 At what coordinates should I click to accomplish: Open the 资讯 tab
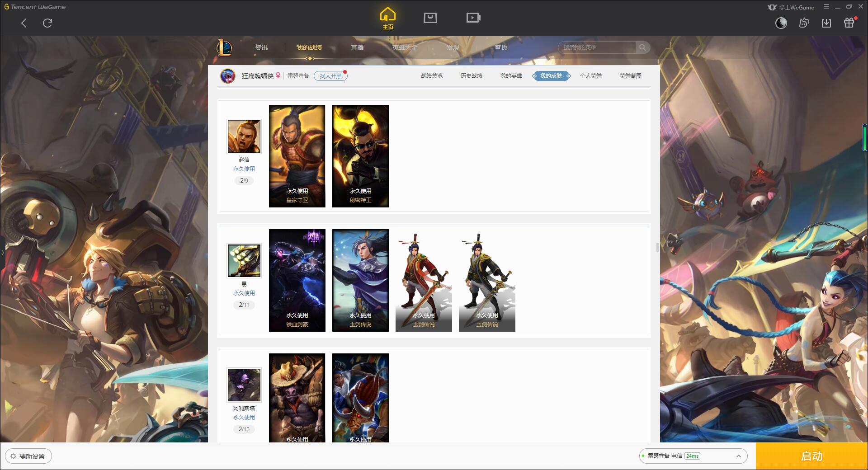[x=261, y=47]
